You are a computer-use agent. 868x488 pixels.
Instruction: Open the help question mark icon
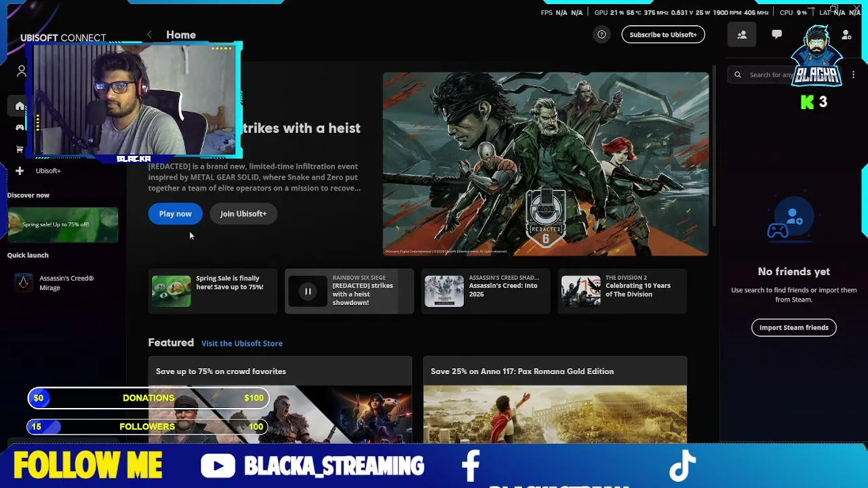click(x=601, y=35)
